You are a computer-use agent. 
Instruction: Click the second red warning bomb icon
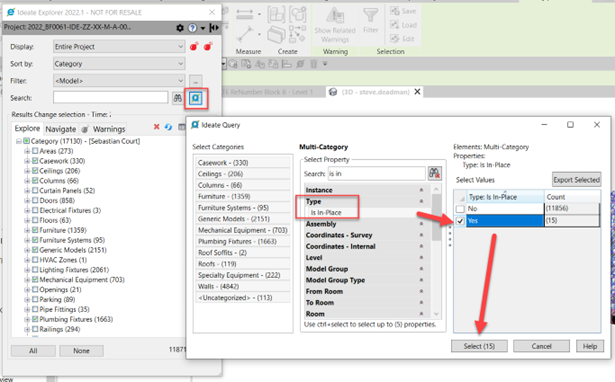[208, 46]
